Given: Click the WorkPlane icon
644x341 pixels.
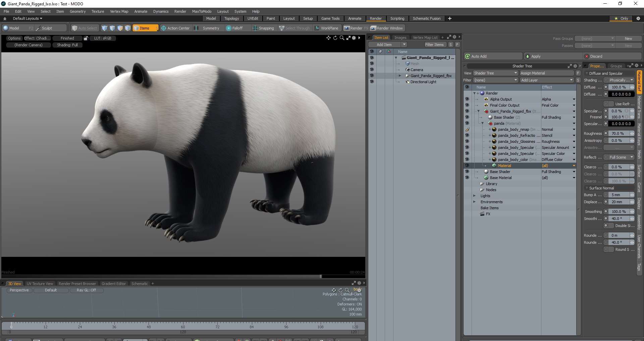Looking at the screenshot, I should (x=317, y=28).
